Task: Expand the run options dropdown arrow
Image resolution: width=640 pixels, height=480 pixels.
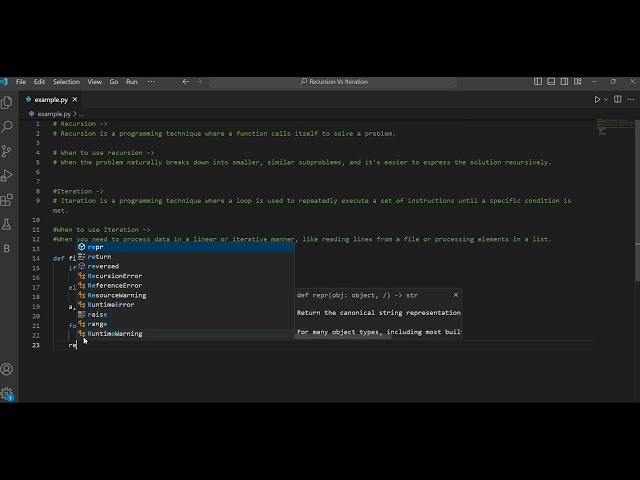Action: coord(606,99)
